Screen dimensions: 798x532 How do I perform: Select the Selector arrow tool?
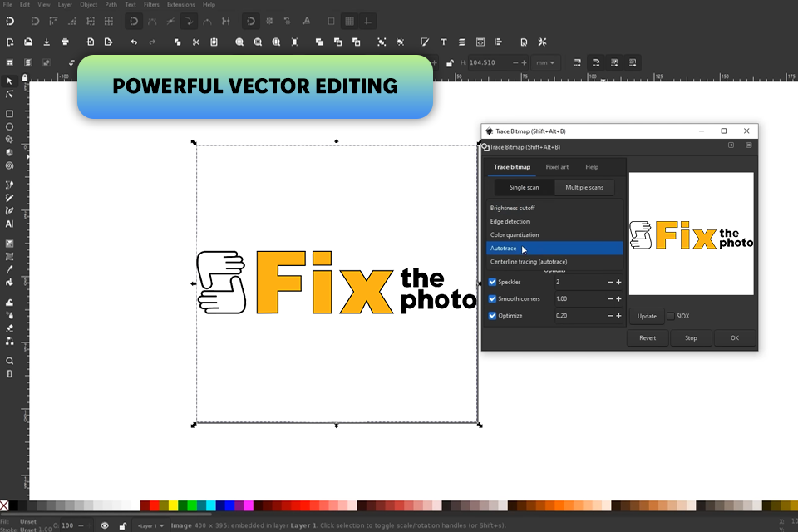(x=9, y=81)
